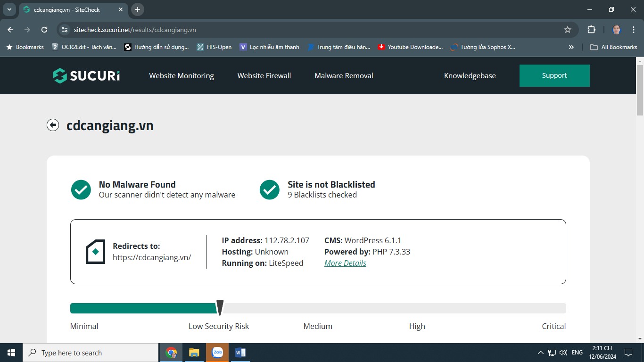Open the Trung tâm điều hành bookmark
Image resolution: width=644 pixels, height=362 pixels.
click(339, 47)
